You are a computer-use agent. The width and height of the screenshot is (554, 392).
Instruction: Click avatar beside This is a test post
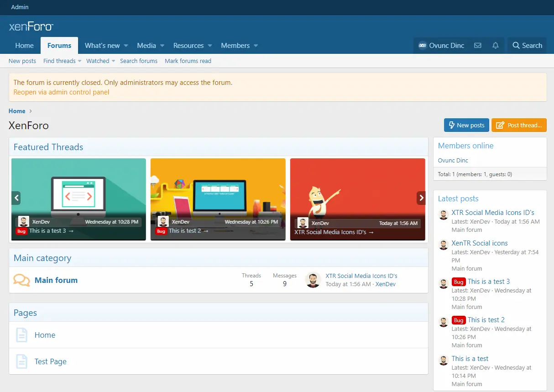[443, 361]
